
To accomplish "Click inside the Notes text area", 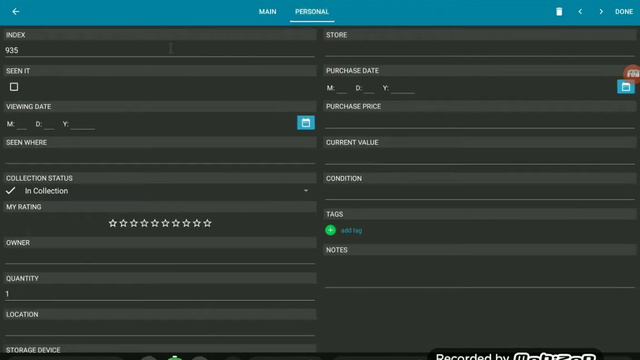I will (480, 272).
